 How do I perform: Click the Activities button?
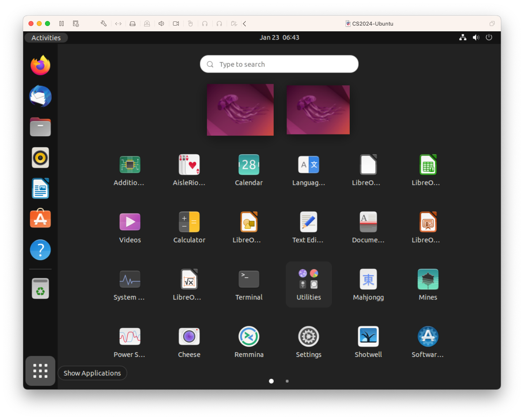(46, 38)
